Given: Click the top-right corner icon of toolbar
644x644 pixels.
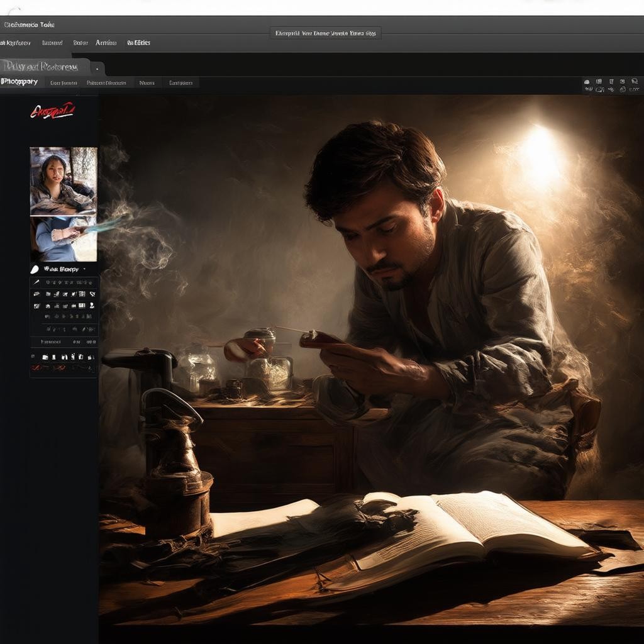Looking at the screenshot, I should click(x=633, y=81).
